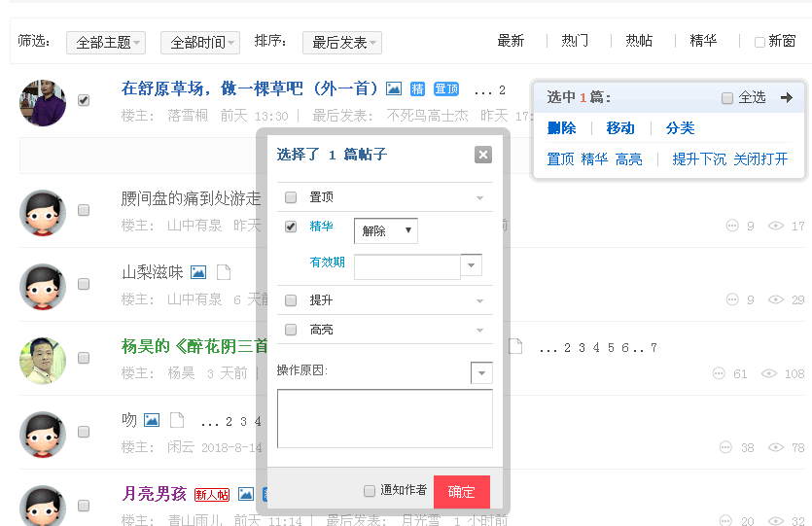The width and height of the screenshot is (812, 526).
Task: Open the 全部时间 filter dropdown
Action: click(200, 43)
